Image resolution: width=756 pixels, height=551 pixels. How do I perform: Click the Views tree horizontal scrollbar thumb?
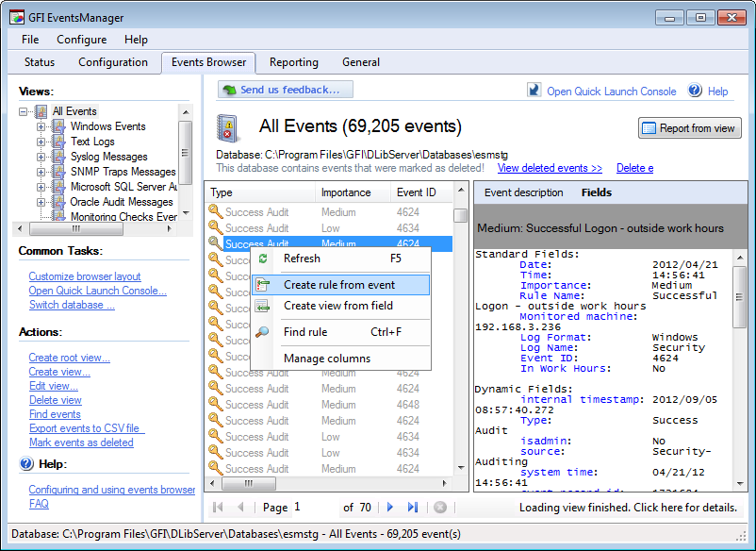(x=76, y=228)
